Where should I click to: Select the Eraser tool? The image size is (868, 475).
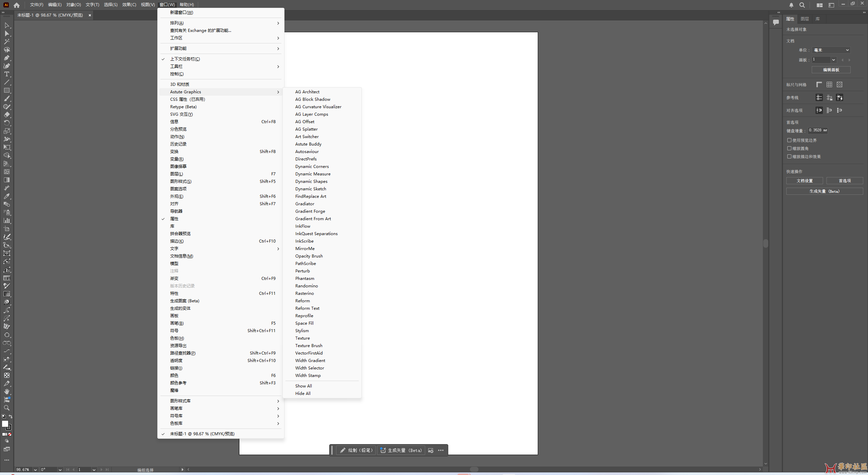7,115
